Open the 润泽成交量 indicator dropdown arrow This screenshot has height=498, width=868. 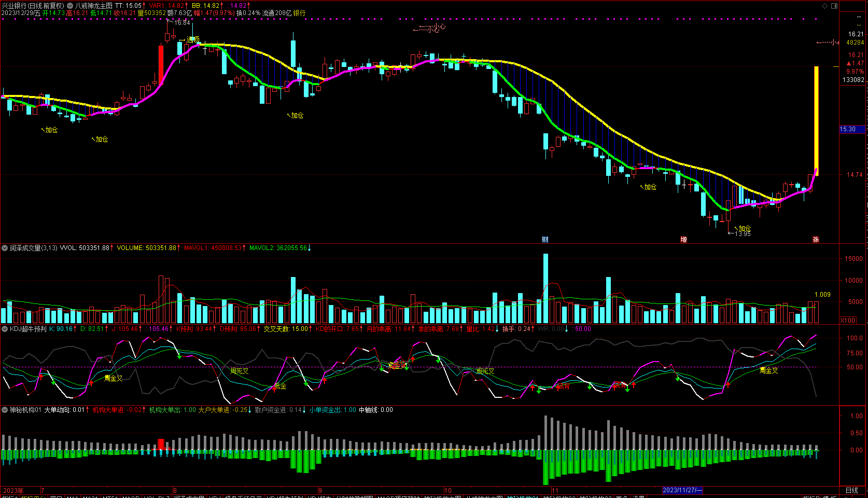click(5, 248)
